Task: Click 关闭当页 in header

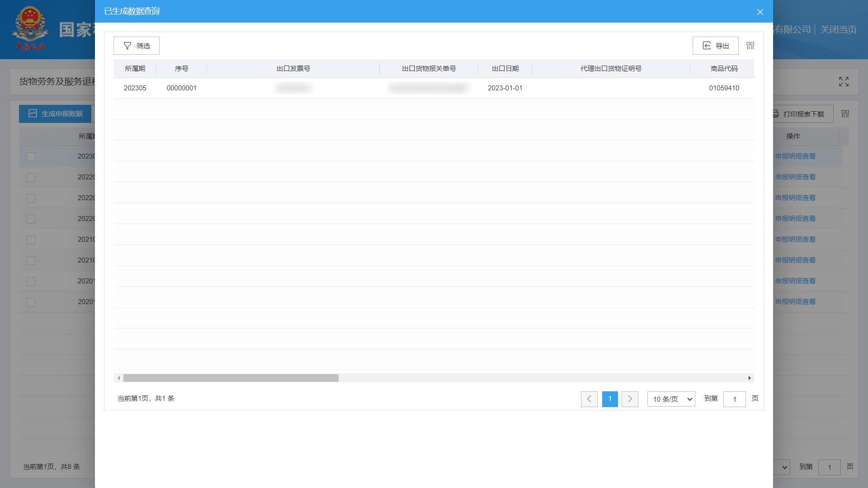Action: (x=838, y=30)
